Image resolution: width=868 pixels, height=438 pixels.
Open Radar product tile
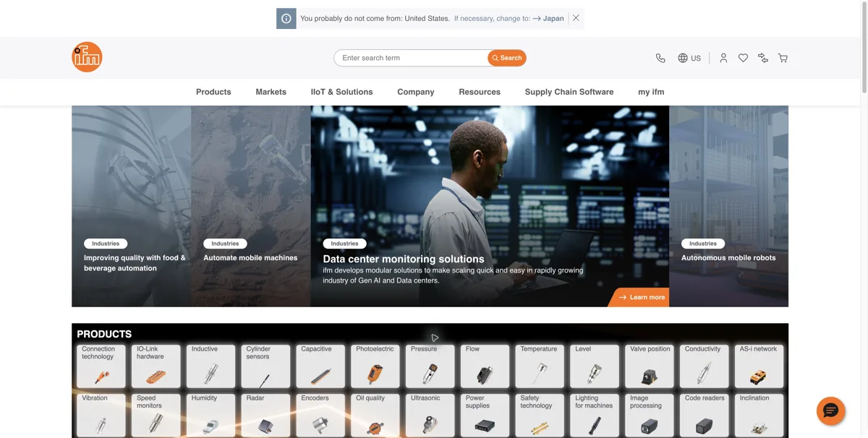266,415
